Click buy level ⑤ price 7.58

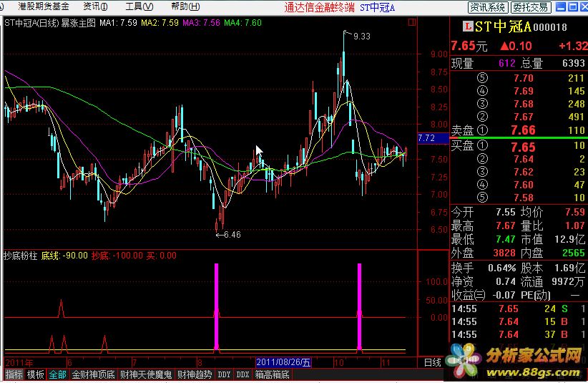tap(524, 198)
